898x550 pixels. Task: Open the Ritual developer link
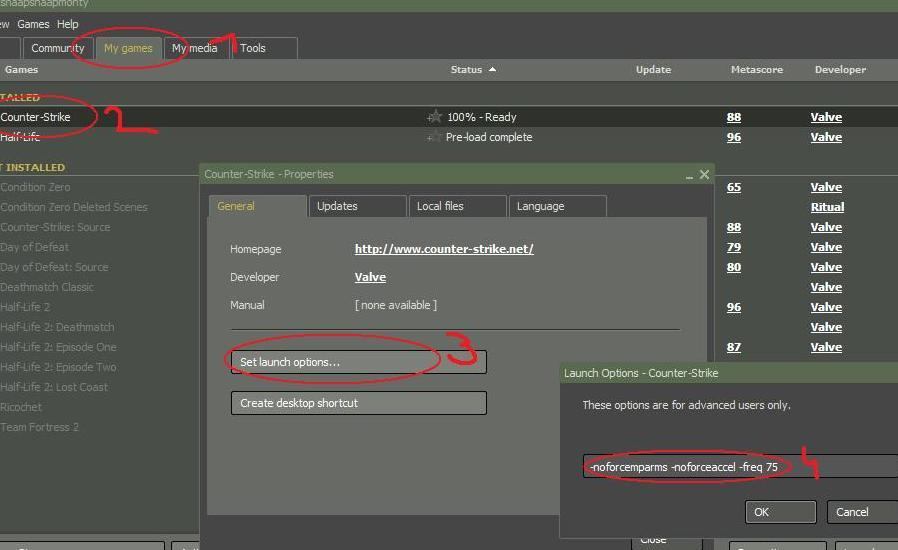(827, 207)
